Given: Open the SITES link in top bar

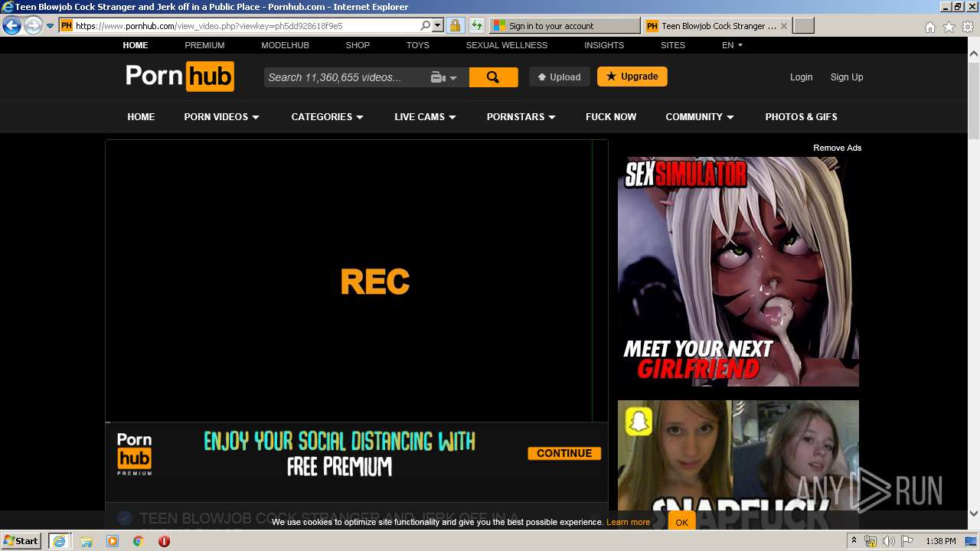Looking at the screenshot, I should point(673,45).
